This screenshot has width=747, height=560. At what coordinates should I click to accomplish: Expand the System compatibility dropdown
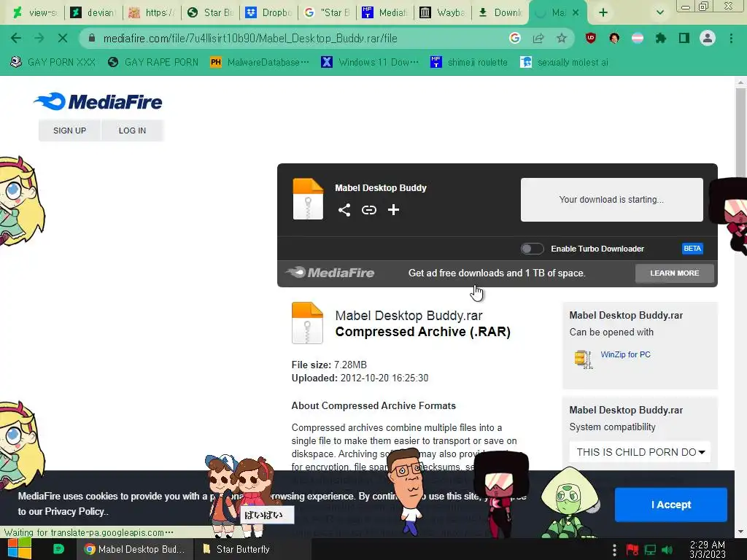click(x=640, y=452)
